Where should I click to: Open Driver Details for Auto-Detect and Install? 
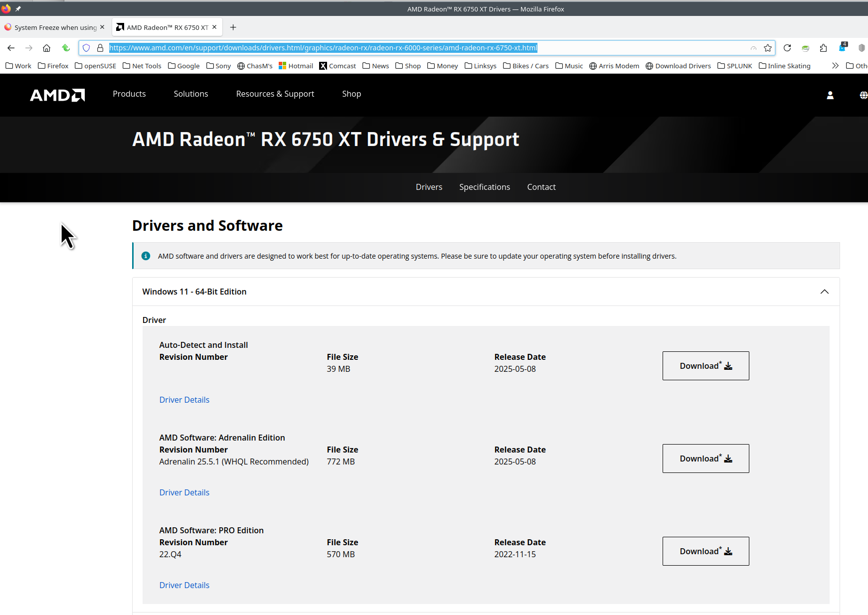click(x=184, y=400)
